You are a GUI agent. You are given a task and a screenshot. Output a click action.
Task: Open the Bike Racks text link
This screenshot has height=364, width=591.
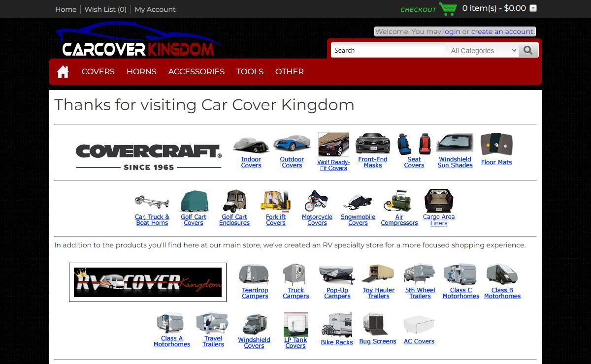[x=337, y=342]
